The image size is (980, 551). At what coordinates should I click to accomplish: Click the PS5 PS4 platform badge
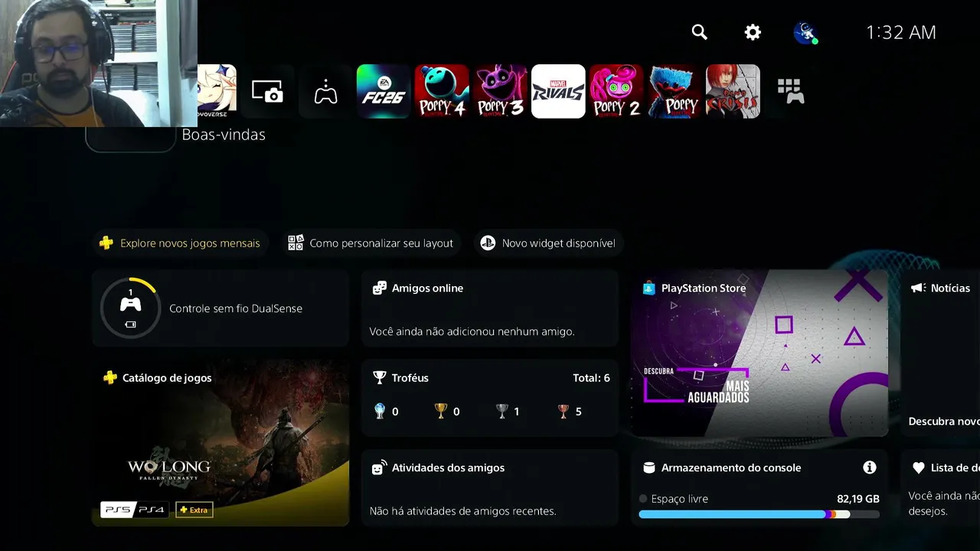(x=135, y=510)
